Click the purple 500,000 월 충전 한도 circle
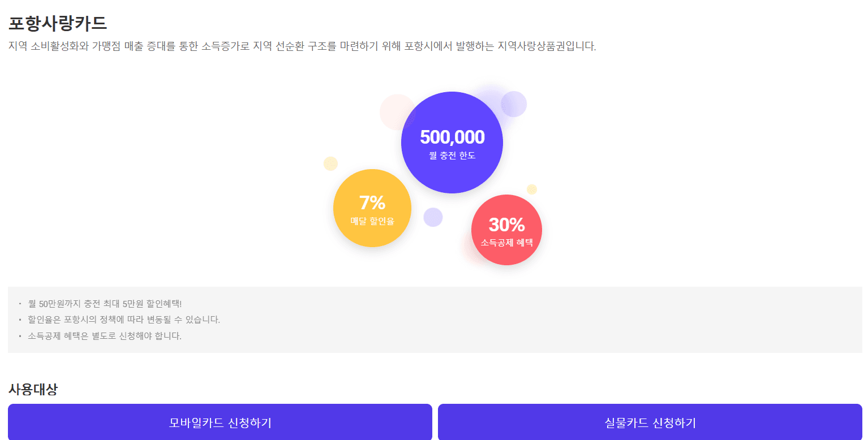 click(452, 141)
